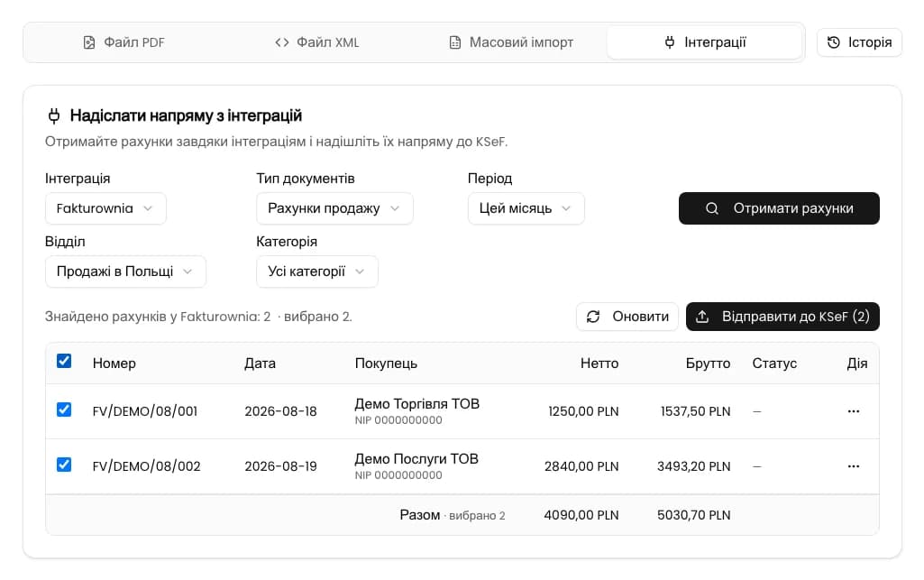Click date 2026-08-18
This screenshot has width=924, height=580.
pyautogui.click(x=280, y=410)
